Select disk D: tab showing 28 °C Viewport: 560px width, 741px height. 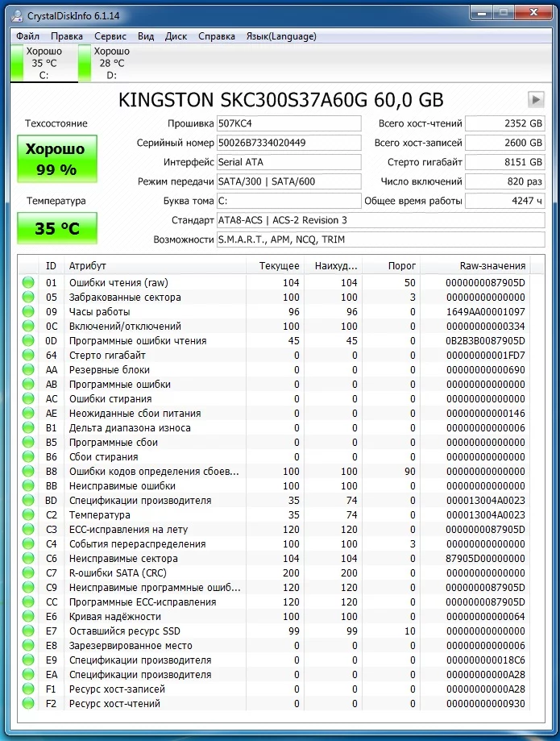point(111,63)
